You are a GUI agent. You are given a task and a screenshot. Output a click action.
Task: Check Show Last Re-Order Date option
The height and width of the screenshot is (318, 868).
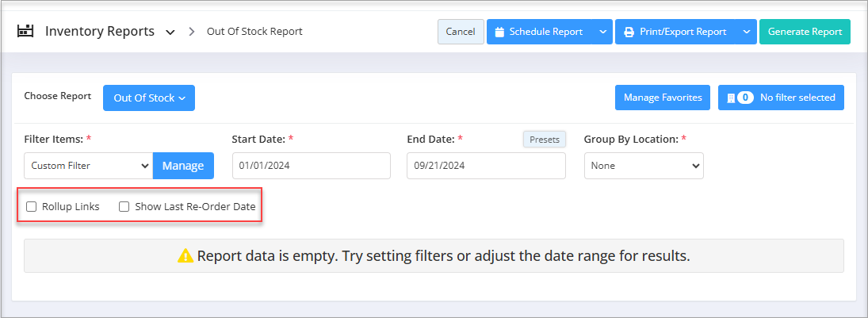pyautogui.click(x=124, y=207)
